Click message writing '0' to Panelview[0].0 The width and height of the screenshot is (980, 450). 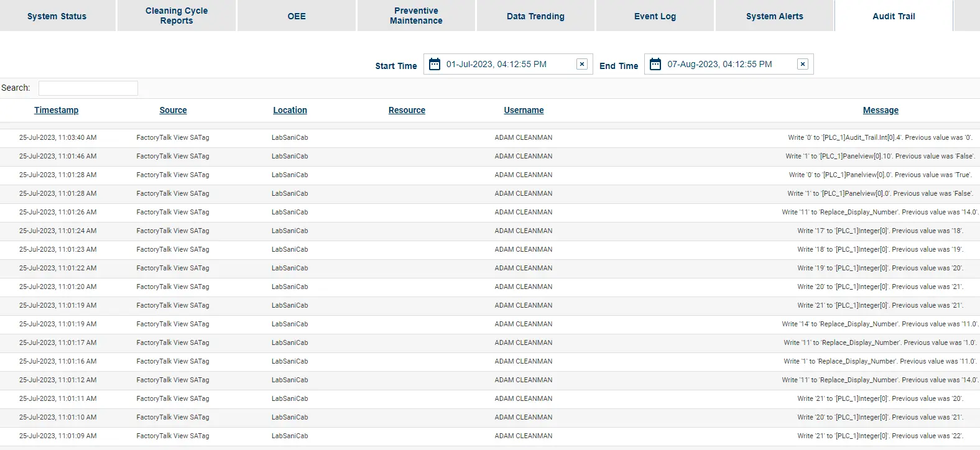880,175
